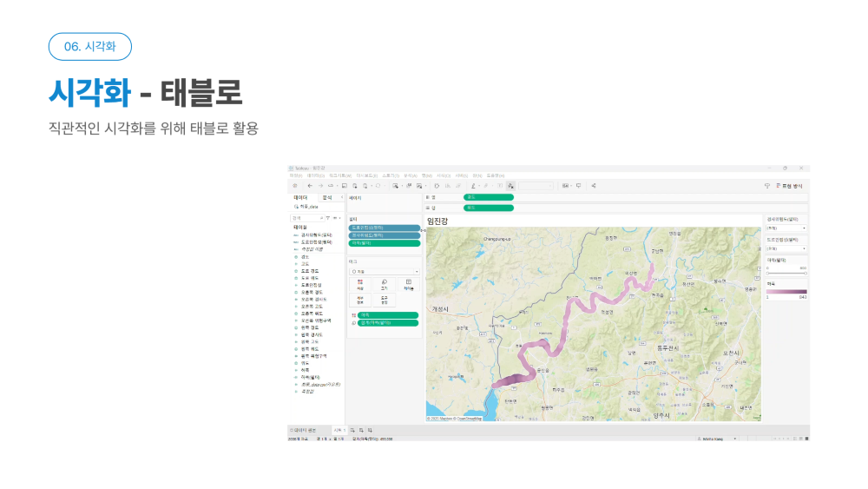Click the Label (레이블) marks card button
This screenshot has width=868, height=489.
(x=409, y=285)
